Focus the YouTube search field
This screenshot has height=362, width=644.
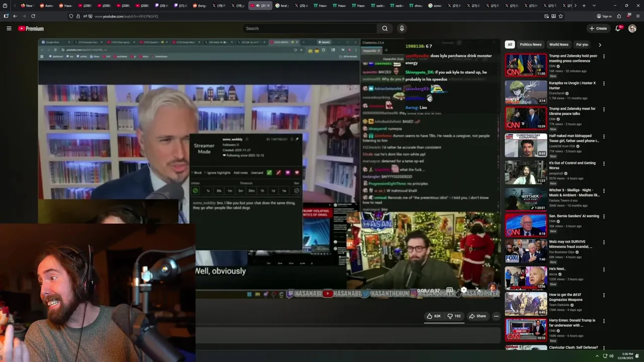309,29
